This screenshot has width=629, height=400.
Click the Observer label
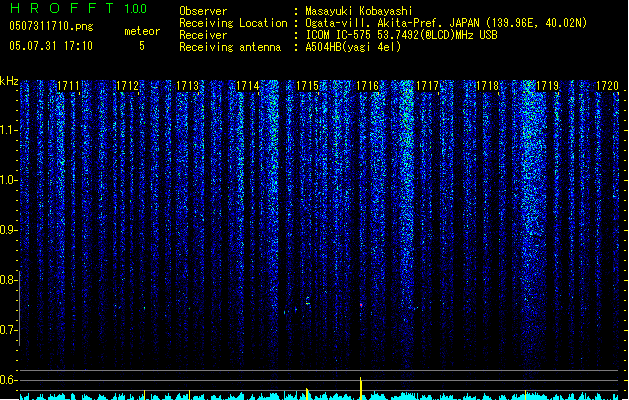(203, 11)
